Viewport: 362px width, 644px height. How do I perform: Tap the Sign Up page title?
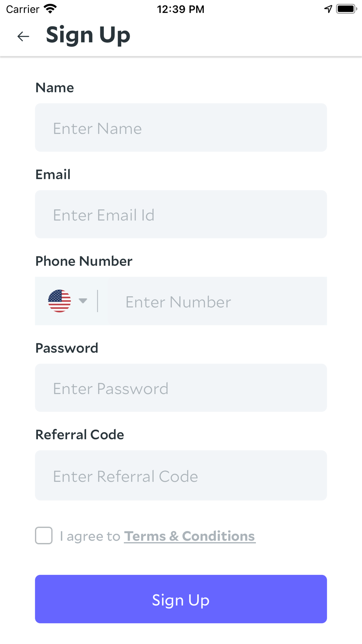(x=88, y=35)
